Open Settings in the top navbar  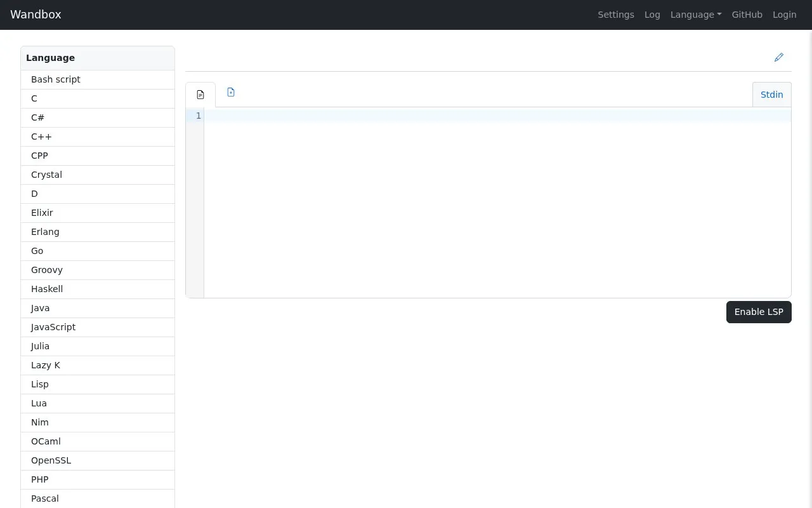[x=615, y=15]
